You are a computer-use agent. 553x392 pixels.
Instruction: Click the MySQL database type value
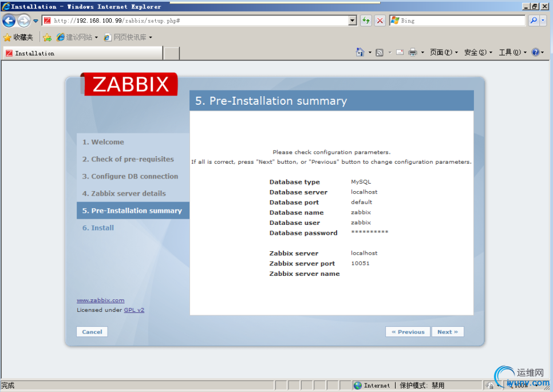[x=361, y=182]
